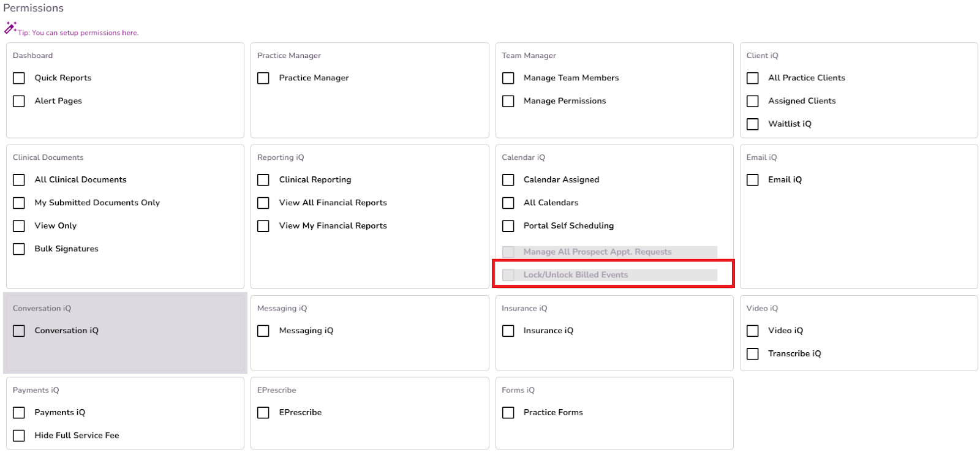The width and height of the screenshot is (980, 463).
Task: Tick the Alert Pages checkbox
Action: 19,101
